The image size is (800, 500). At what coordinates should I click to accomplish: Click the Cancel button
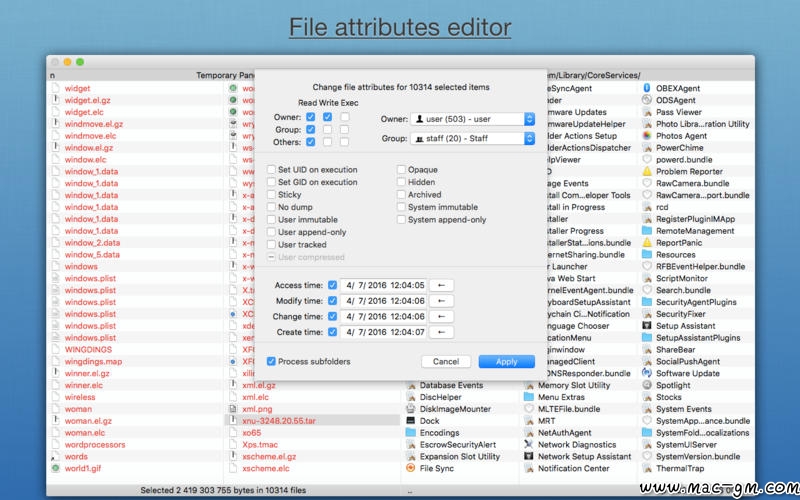click(x=446, y=361)
